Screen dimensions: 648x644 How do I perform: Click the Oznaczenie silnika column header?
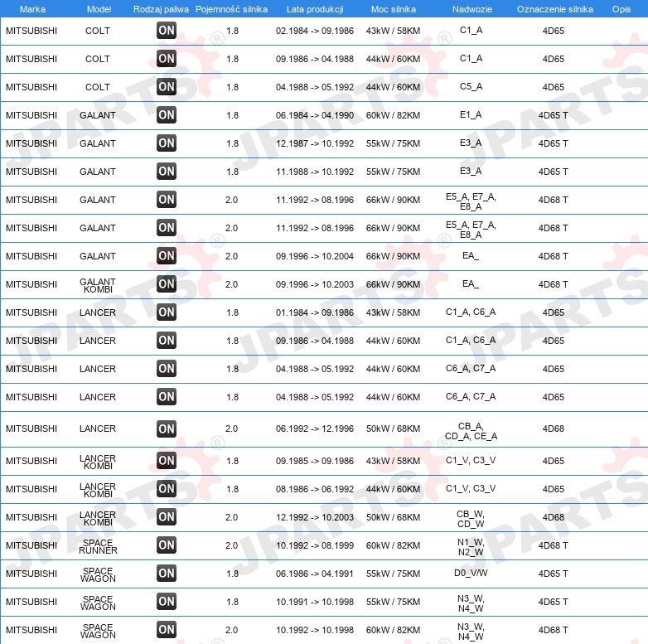[x=555, y=9]
